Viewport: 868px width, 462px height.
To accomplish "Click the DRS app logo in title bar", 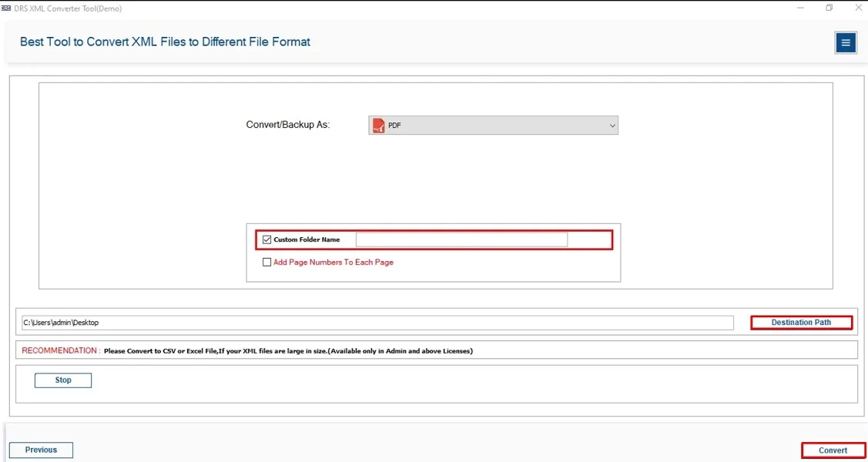I will [x=6, y=8].
